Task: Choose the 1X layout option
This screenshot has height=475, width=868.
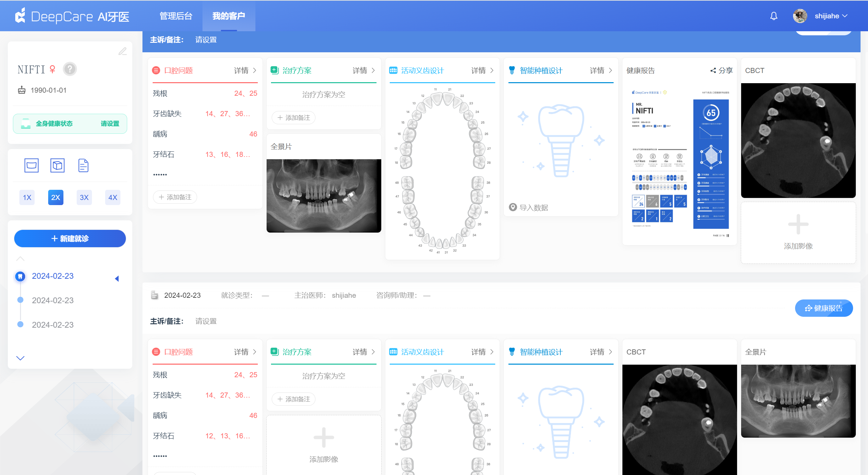Action: point(27,198)
